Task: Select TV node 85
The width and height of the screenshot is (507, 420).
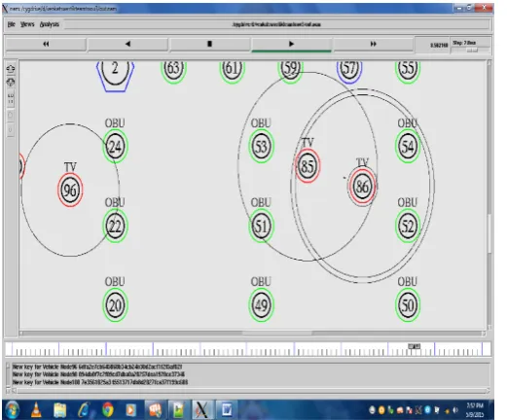Action: tap(308, 166)
